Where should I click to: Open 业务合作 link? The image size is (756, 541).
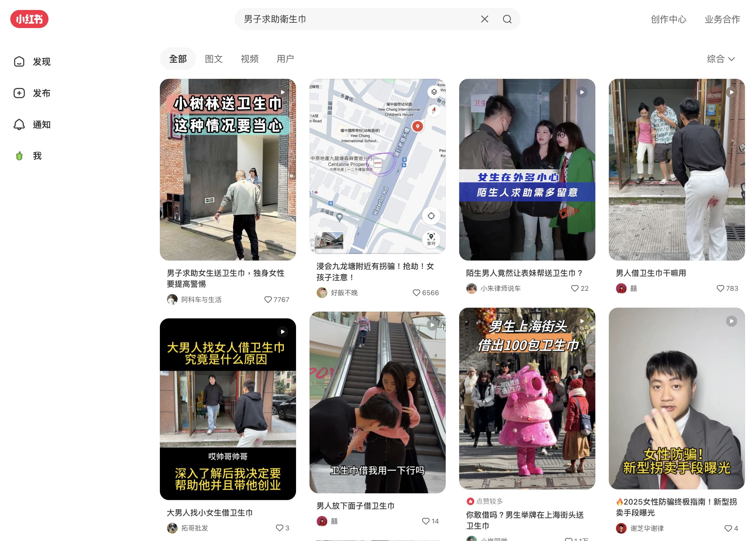click(x=722, y=19)
